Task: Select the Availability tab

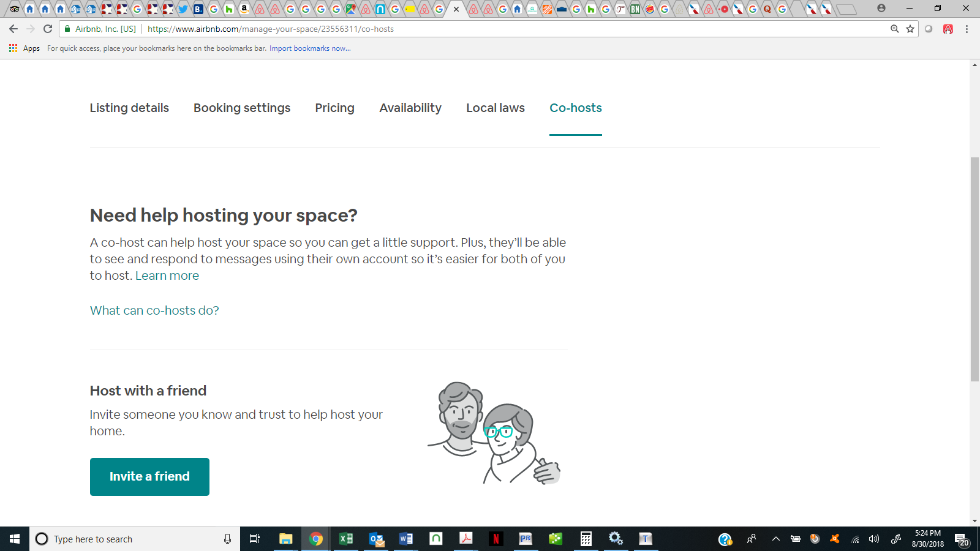Action: tap(410, 108)
